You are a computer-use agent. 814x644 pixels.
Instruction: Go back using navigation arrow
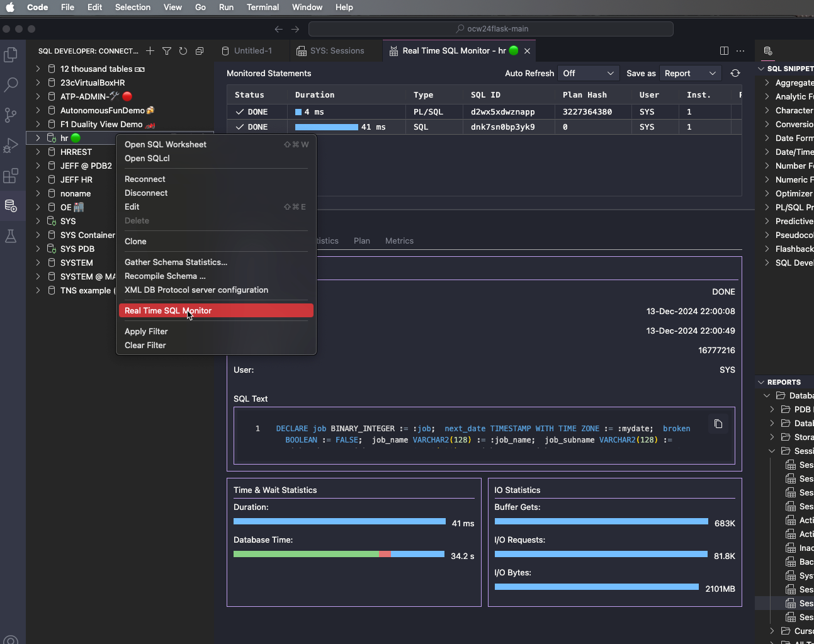pyautogui.click(x=279, y=29)
